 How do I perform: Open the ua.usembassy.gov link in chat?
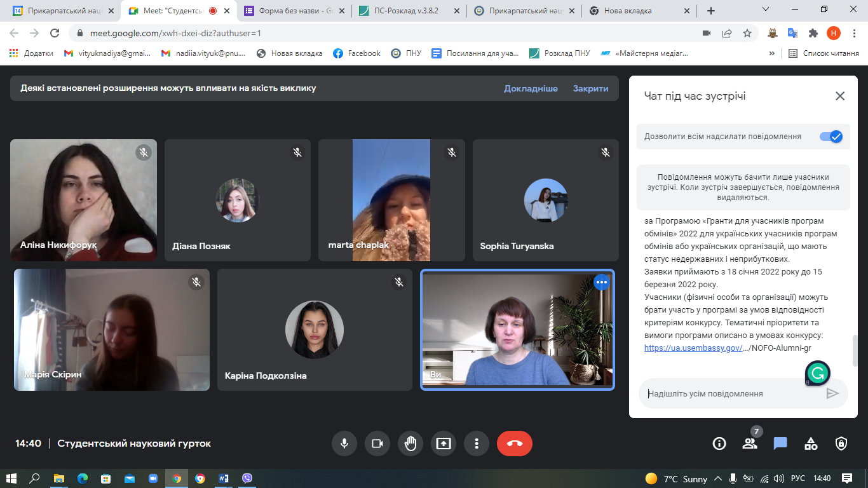point(693,348)
